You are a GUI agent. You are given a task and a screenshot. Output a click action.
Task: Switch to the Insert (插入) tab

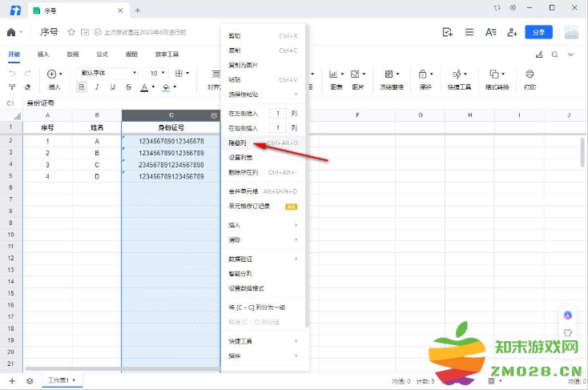click(43, 54)
